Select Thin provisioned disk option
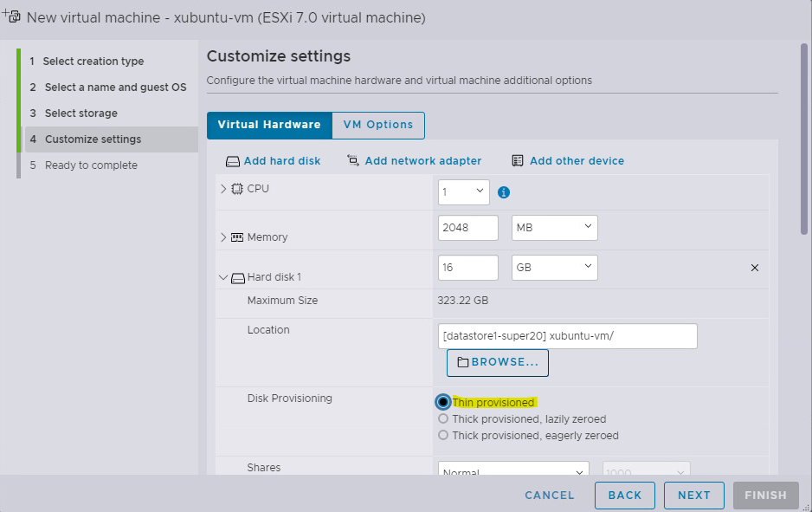Viewport: 812px width, 512px height. (x=443, y=402)
